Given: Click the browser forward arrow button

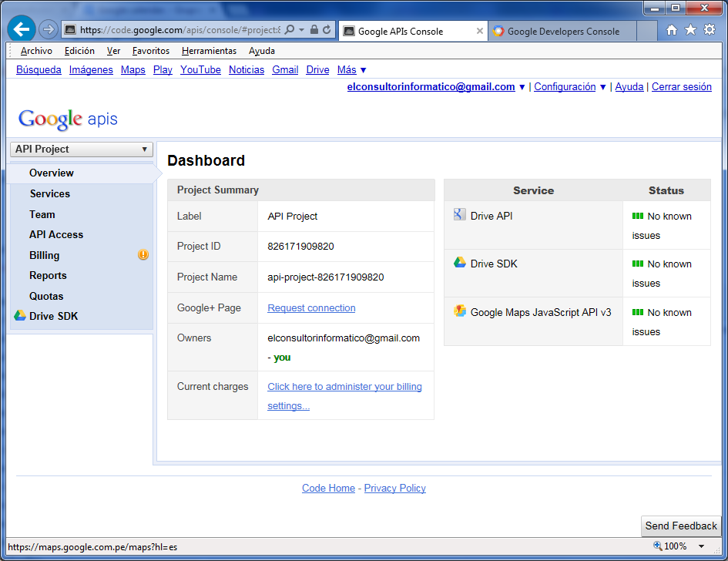Looking at the screenshot, I should click(49, 30).
